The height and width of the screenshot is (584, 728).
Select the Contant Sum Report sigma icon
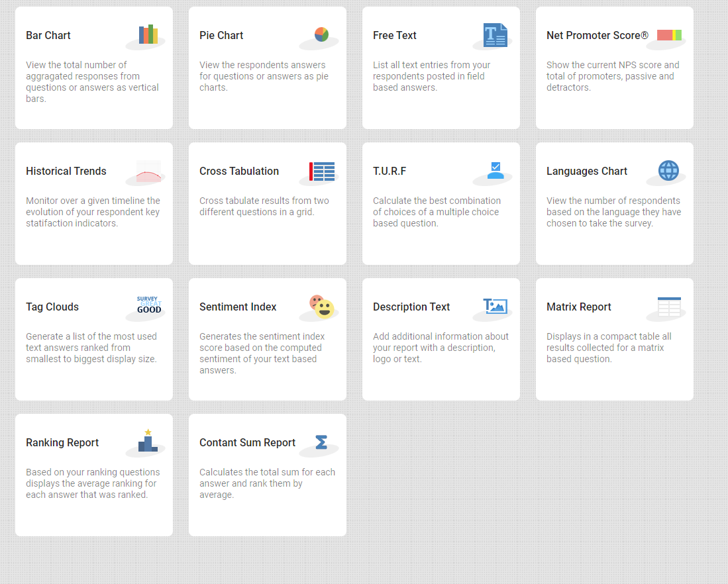click(x=321, y=442)
